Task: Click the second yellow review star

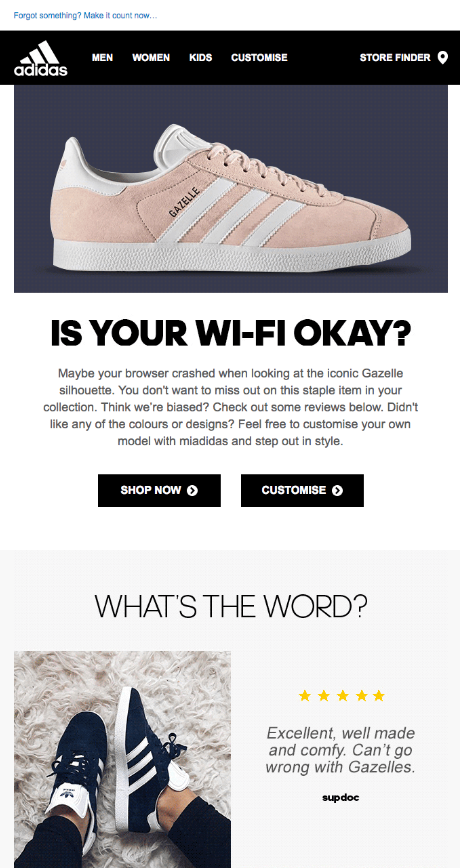Action: pyautogui.click(x=324, y=695)
